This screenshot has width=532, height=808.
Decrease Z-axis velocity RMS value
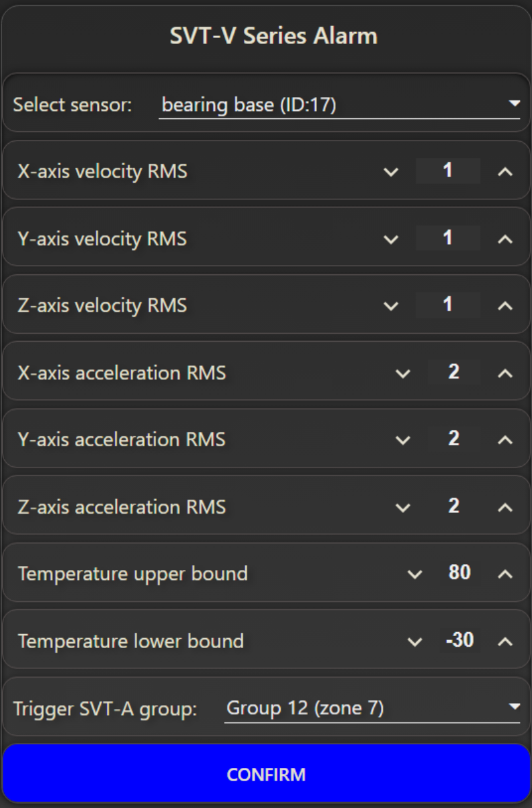391,306
